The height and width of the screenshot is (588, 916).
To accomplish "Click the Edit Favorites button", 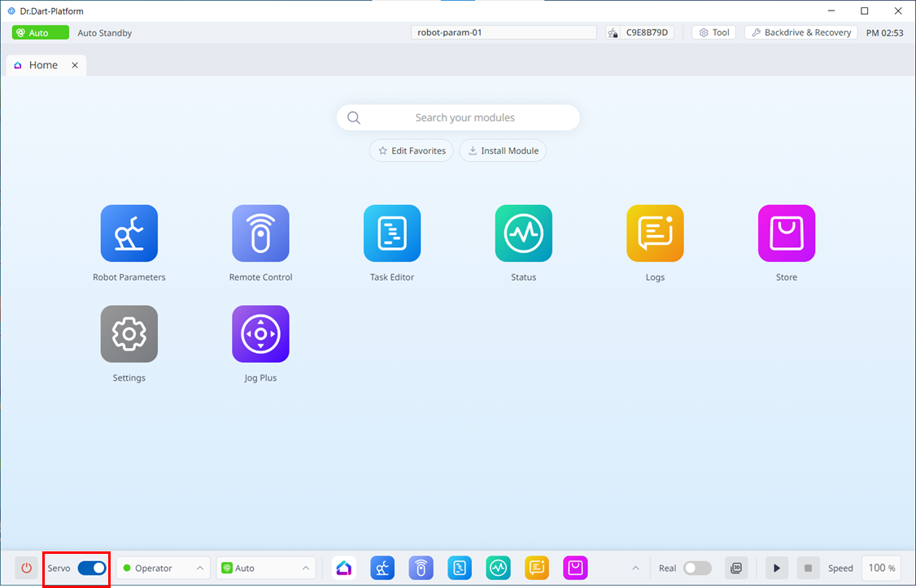I will pos(412,150).
